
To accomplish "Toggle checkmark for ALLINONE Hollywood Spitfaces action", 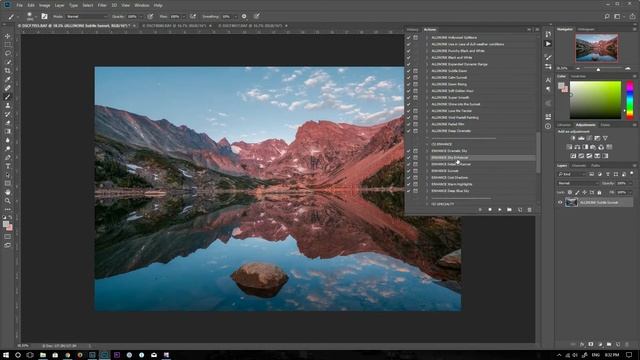I will pyautogui.click(x=409, y=38).
